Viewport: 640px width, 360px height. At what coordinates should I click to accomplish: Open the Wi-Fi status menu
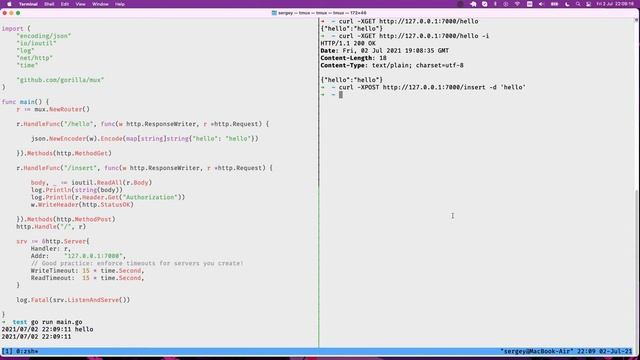[x=517, y=4]
